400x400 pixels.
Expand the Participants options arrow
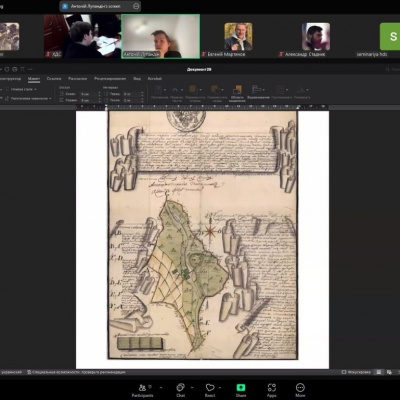point(161,388)
